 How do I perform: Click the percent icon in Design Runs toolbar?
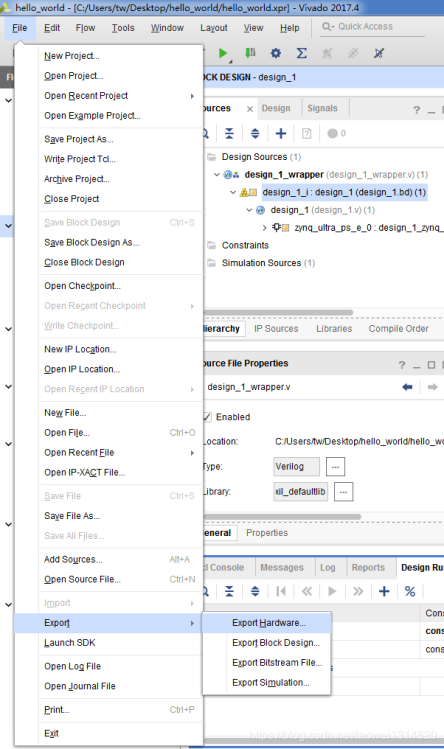click(410, 591)
